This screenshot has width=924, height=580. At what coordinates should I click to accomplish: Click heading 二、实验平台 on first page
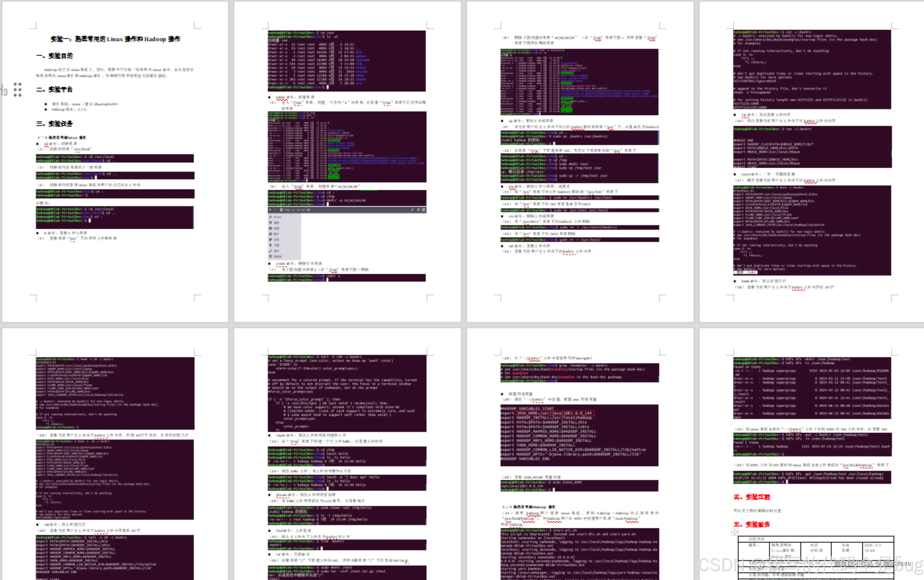(54, 90)
